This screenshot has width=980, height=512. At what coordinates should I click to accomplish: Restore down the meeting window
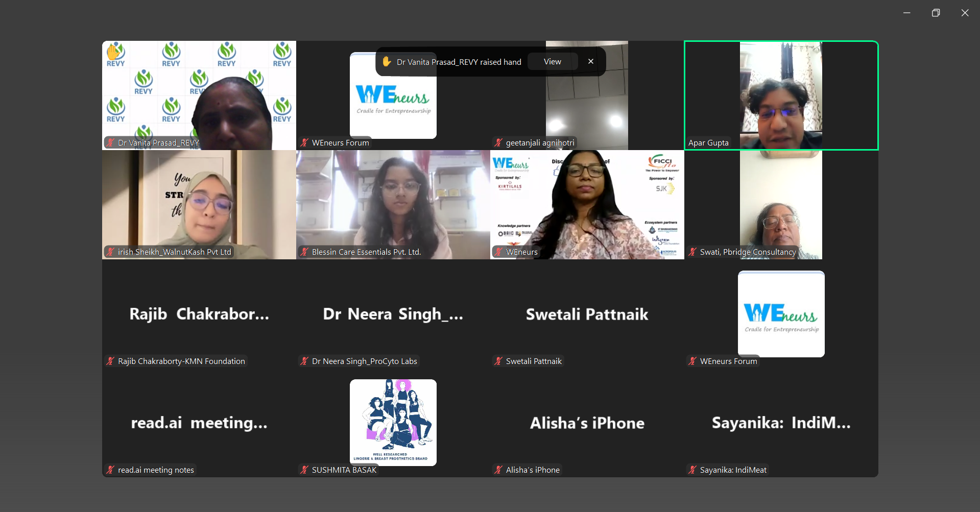point(936,13)
